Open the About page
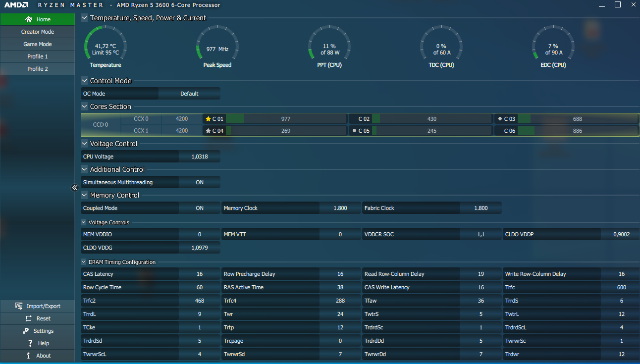The width and height of the screenshot is (640, 364). click(37, 356)
